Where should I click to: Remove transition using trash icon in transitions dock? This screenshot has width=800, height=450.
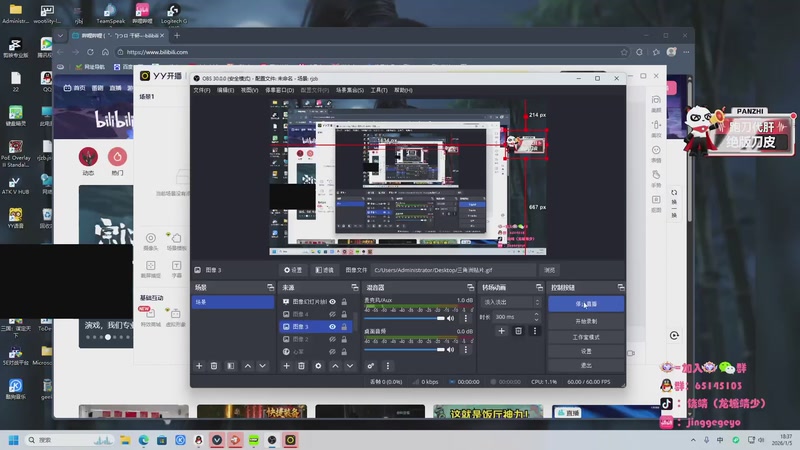(x=518, y=331)
